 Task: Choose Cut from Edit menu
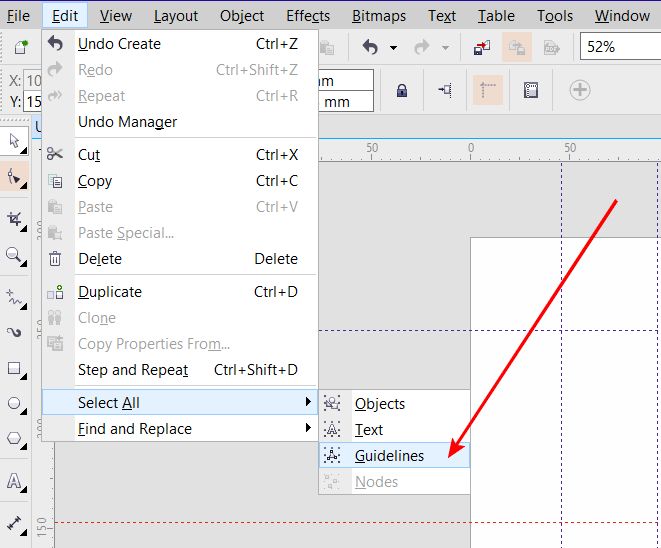(x=180, y=155)
